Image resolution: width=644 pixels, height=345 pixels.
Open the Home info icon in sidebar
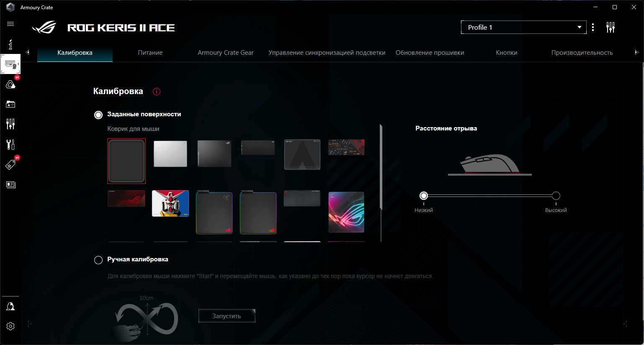[x=10, y=44]
